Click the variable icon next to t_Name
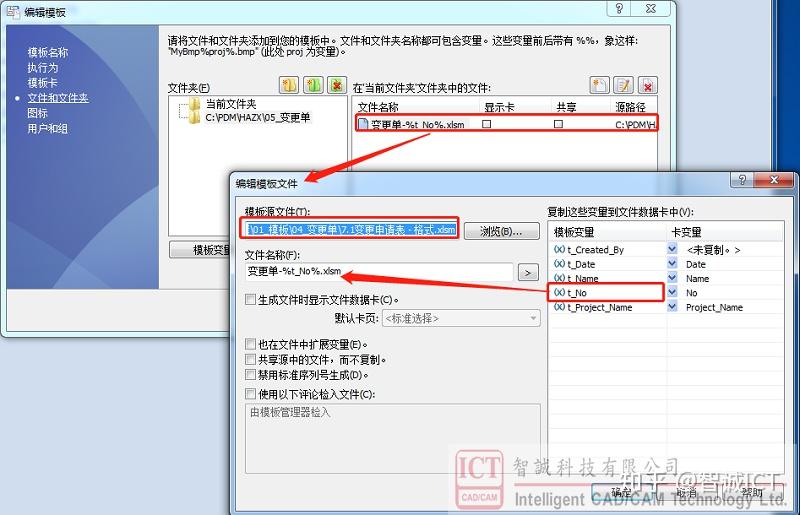The height and width of the screenshot is (515, 800). tap(559, 278)
